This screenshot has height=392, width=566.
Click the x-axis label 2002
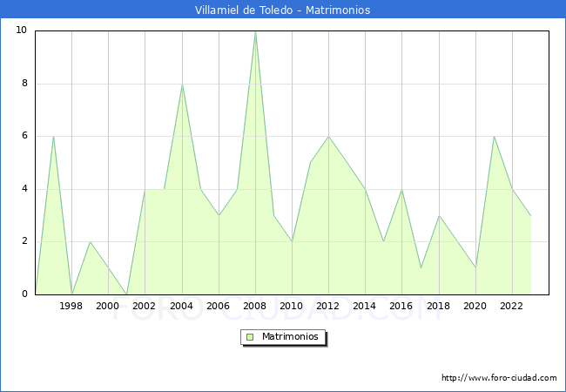click(144, 306)
